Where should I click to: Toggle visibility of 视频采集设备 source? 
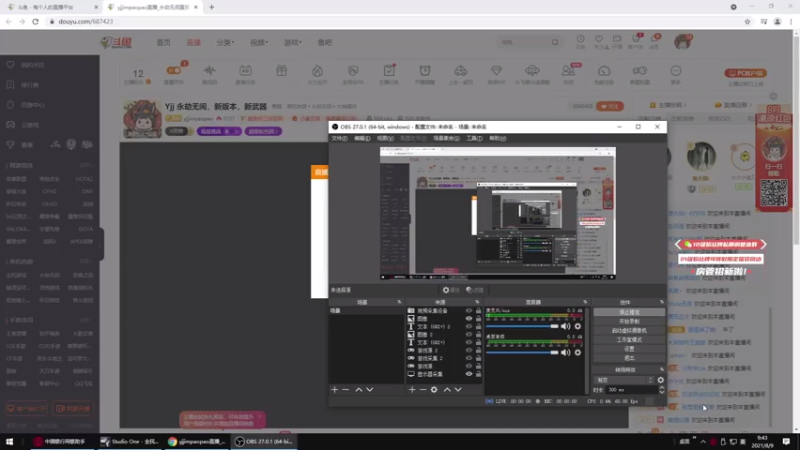pyautogui.click(x=469, y=310)
